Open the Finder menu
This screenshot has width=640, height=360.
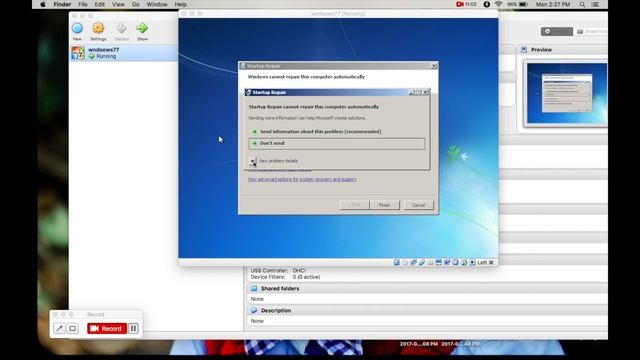click(62, 4)
